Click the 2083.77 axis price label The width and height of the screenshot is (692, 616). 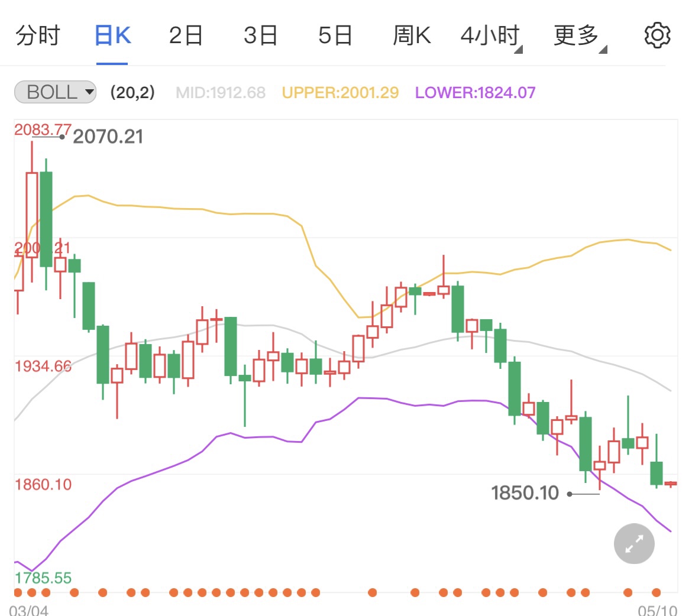click(43, 129)
